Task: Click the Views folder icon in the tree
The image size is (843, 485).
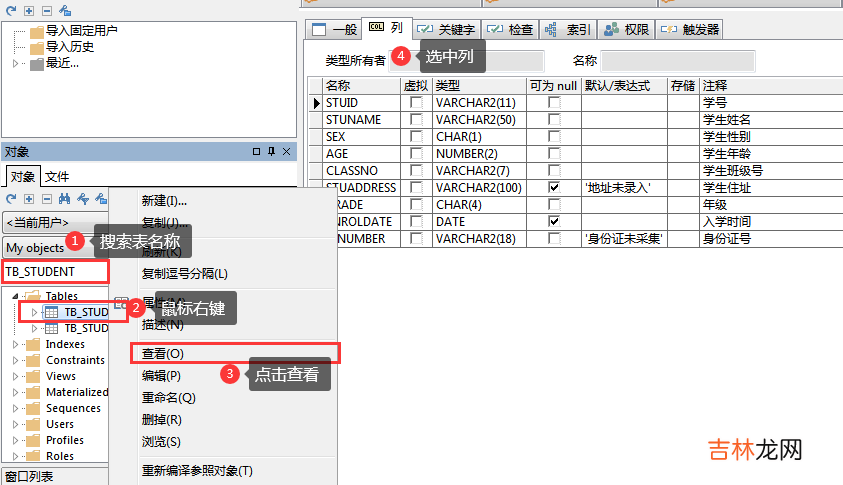Action: point(33,376)
